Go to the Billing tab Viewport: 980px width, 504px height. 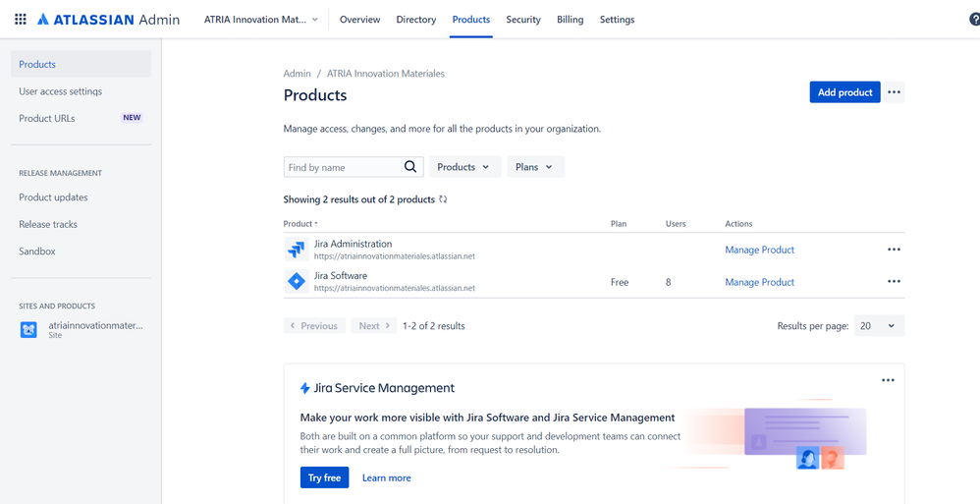[x=570, y=20]
